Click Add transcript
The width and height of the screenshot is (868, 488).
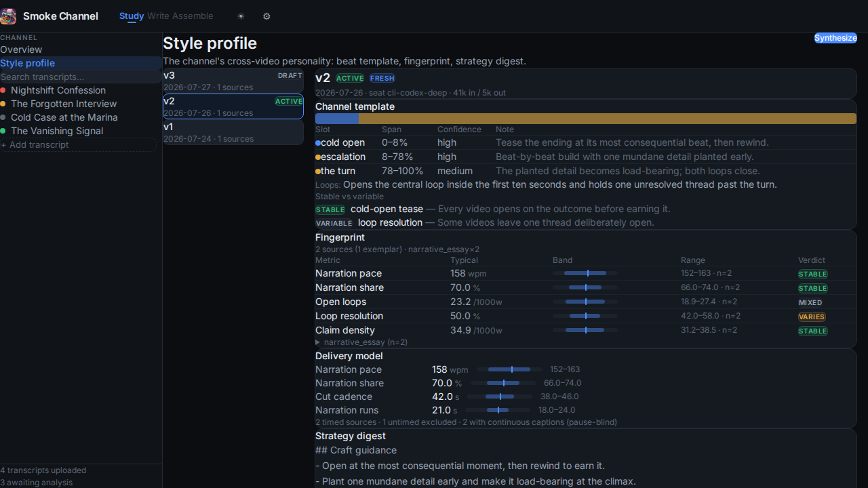[x=78, y=144]
